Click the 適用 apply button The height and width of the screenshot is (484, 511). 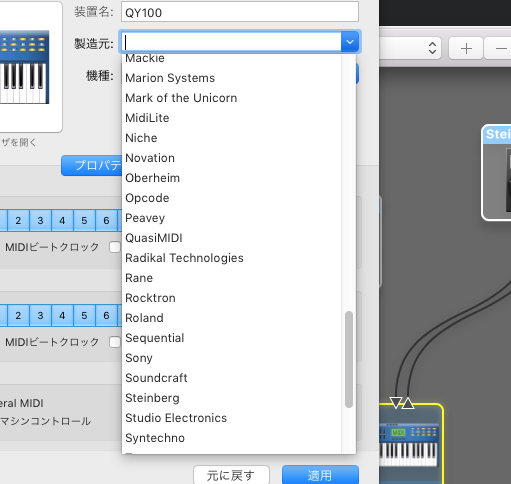click(320, 475)
